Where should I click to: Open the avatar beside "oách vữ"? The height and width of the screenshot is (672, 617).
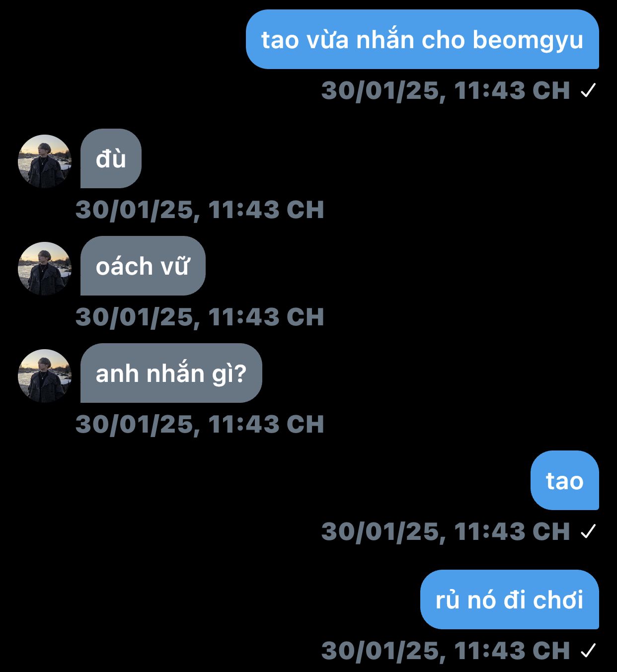(45, 268)
